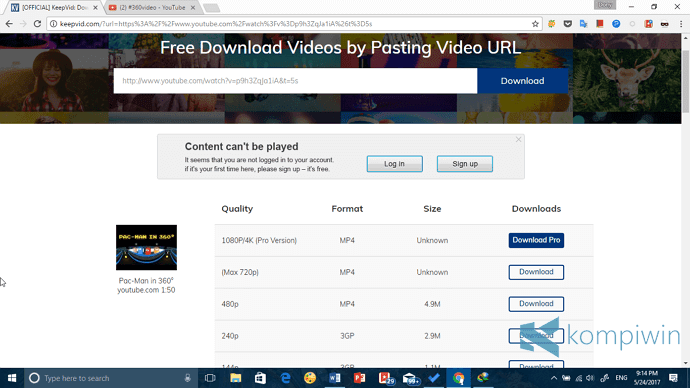
Task: Click the '240p' quality row label
Action: 230,336
